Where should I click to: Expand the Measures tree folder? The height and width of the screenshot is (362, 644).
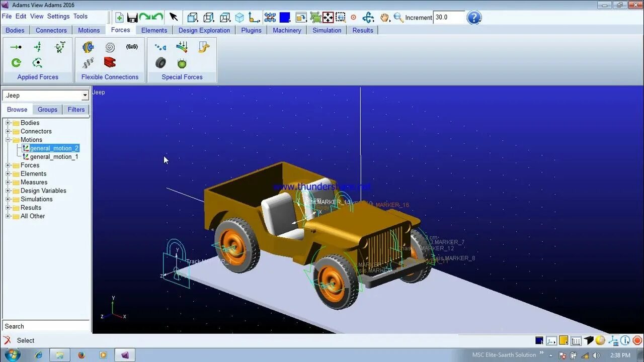8,182
